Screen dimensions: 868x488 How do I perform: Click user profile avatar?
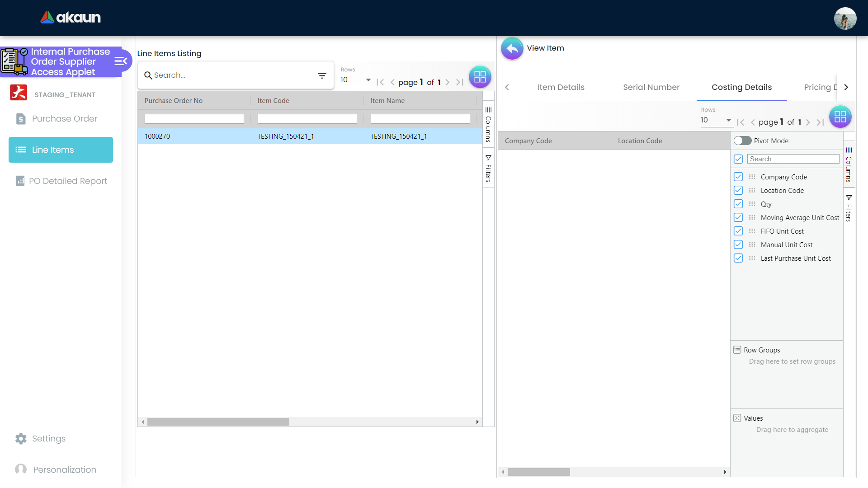pyautogui.click(x=844, y=18)
